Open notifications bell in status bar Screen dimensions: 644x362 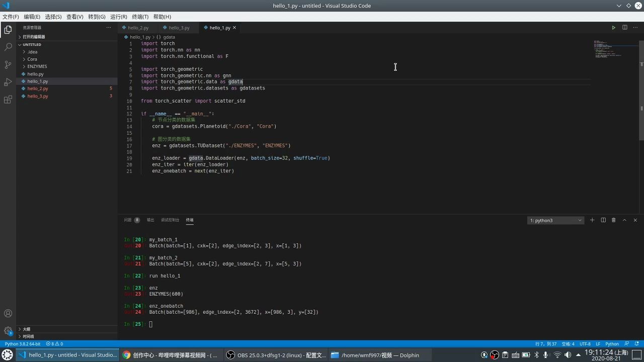click(636, 344)
